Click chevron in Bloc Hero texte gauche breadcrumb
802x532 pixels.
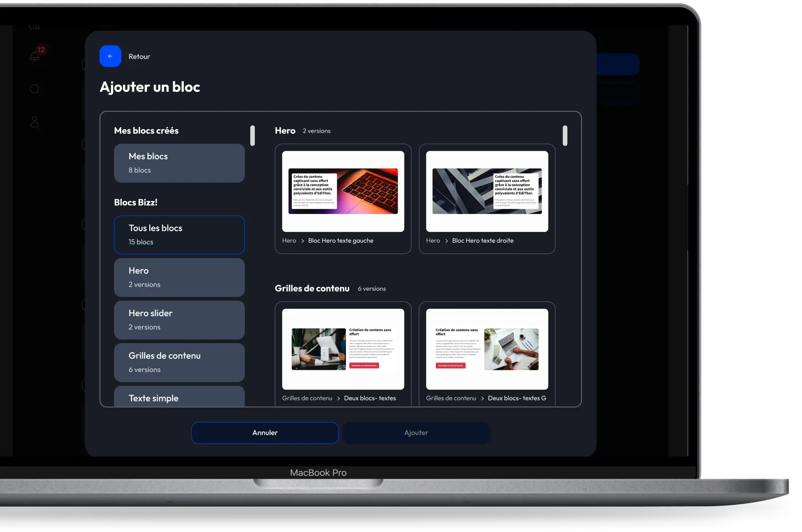coord(302,241)
